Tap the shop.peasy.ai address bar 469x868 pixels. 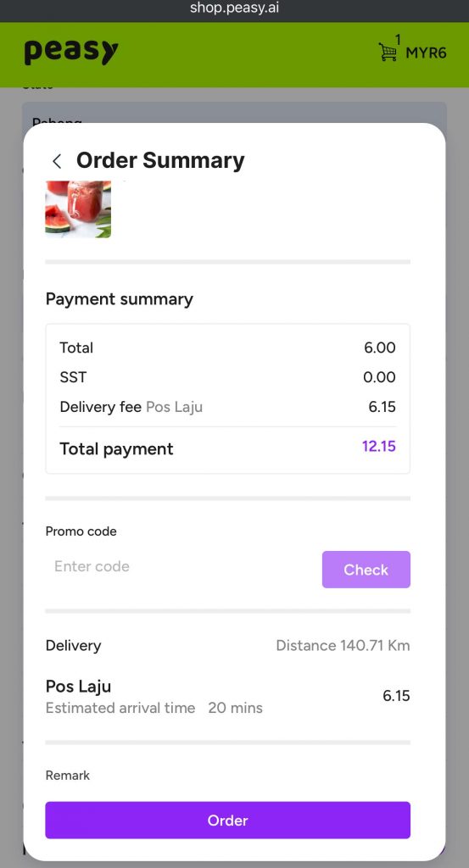click(x=234, y=8)
